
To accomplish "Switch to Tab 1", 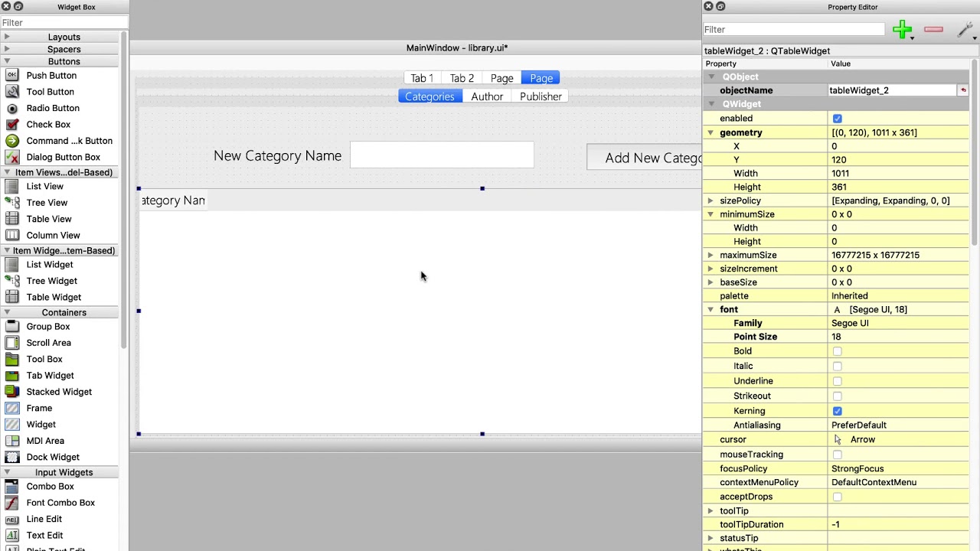I will (422, 78).
